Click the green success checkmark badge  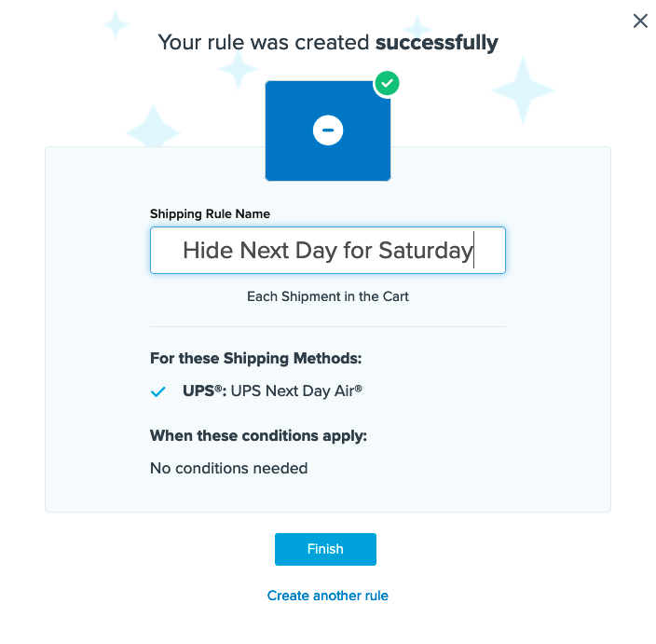pyautogui.click(x=387, y=84)
